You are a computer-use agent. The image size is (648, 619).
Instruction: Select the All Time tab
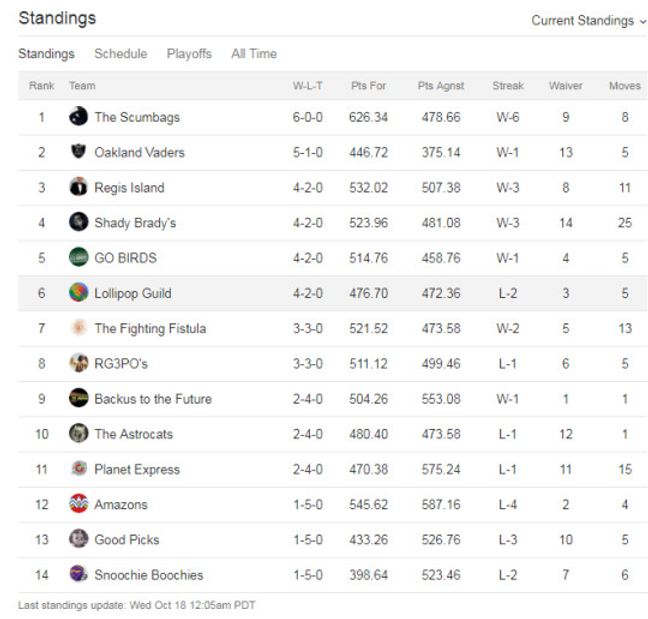point(254,54)
